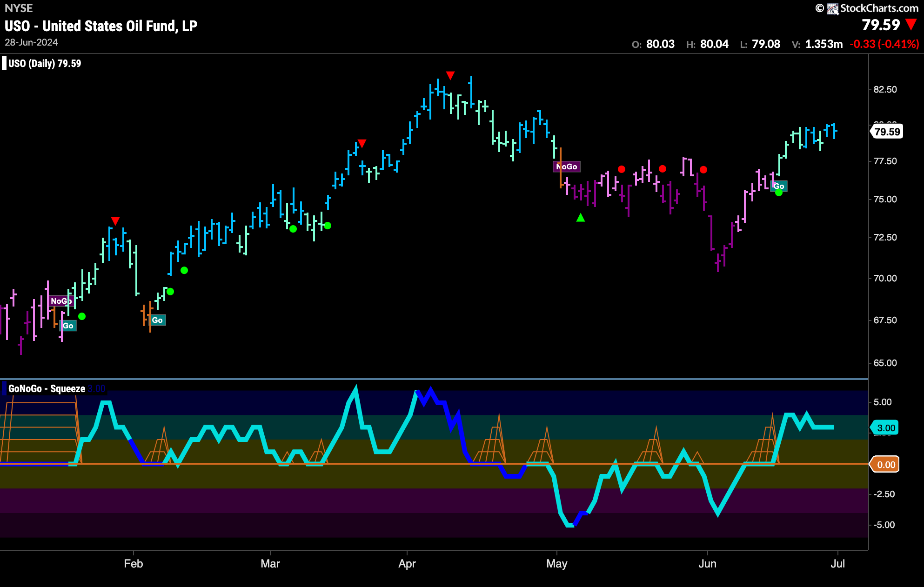
Task: Click the purple NoGo label in May
Action: pyautogui.click(x=567, y=167)
